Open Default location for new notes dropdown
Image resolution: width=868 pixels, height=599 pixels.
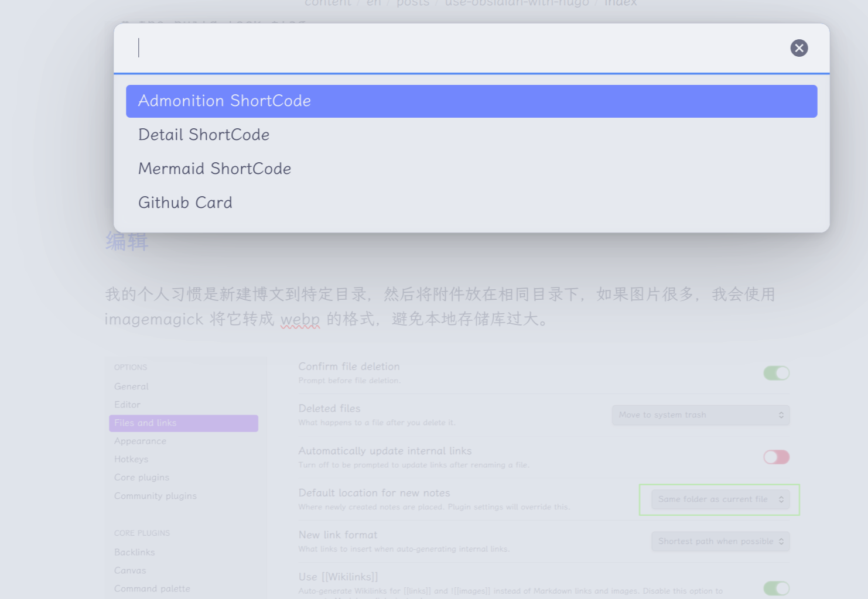click(x=720, y=499)
